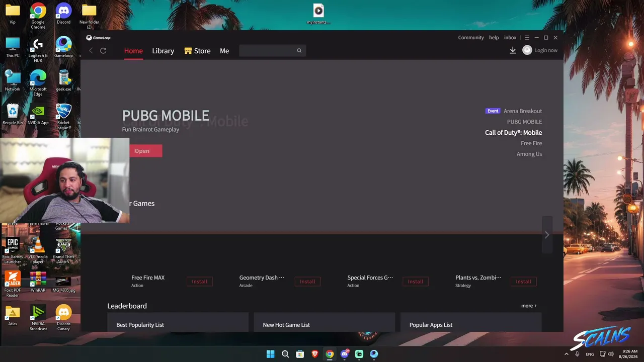Open the help menu
The height and width of the screenshot is (362, 644).
point(494,38)
